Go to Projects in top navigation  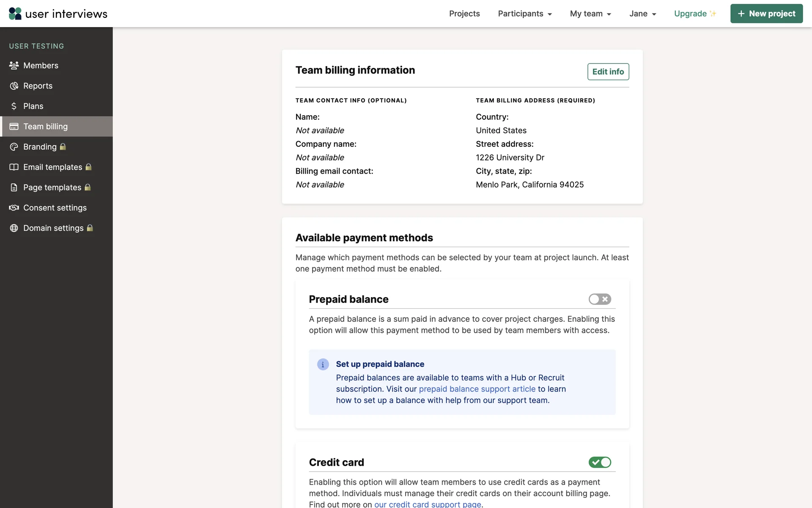pos(464,14)
